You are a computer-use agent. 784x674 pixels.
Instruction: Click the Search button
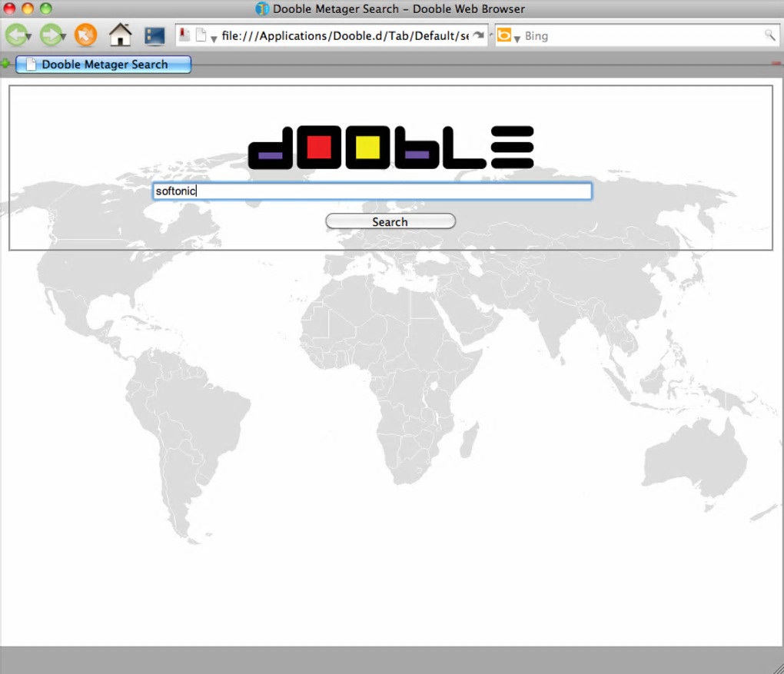pos(390,221)
